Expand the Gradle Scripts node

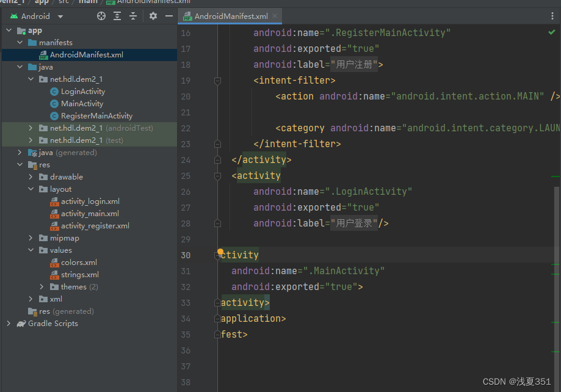(x=9, y=324)
